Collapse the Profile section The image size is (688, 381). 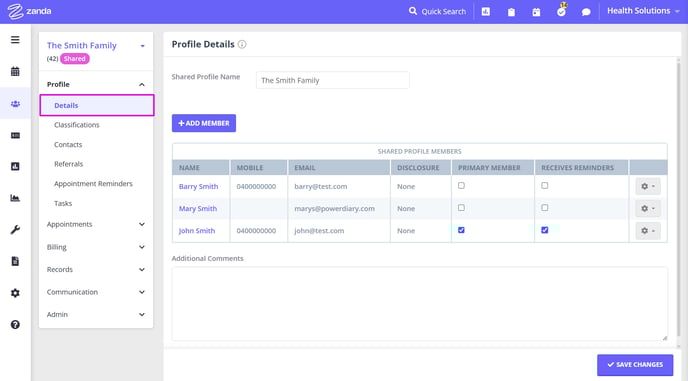pos(96,84)
